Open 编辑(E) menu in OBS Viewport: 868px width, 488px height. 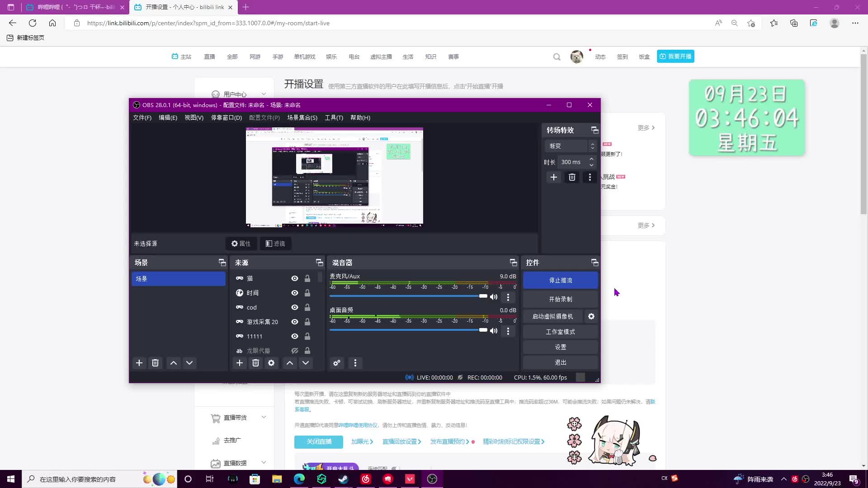coord(168,117)
